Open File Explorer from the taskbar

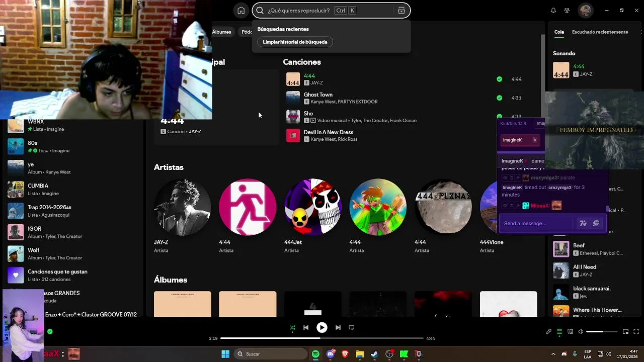pyautogui.click(x=360, y=354)
